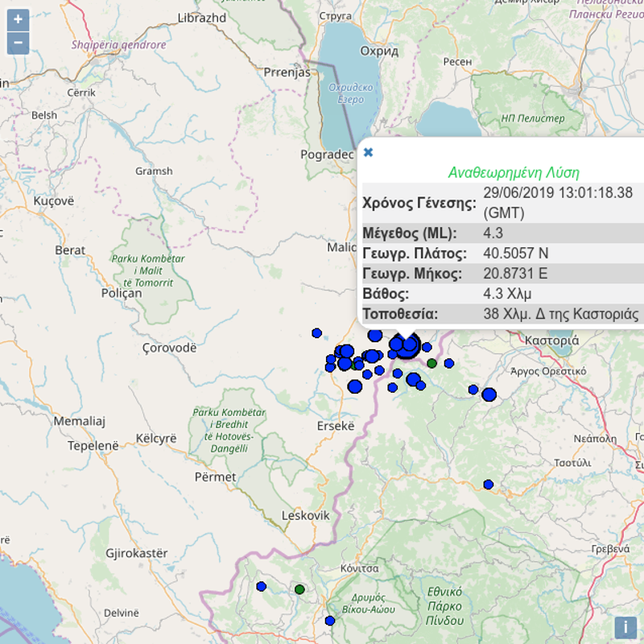The image size is (644, 644).
Task: Click the Καστοριά city label on map
Action: (x=551, y=341)
